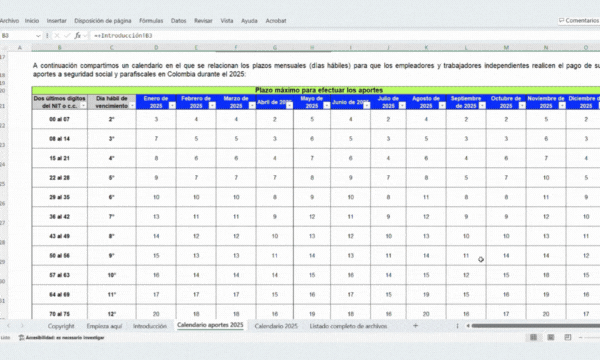600x360 pixels.
Task: Open filter dropdown for Febrero de 2025
Action: [212, 106]
